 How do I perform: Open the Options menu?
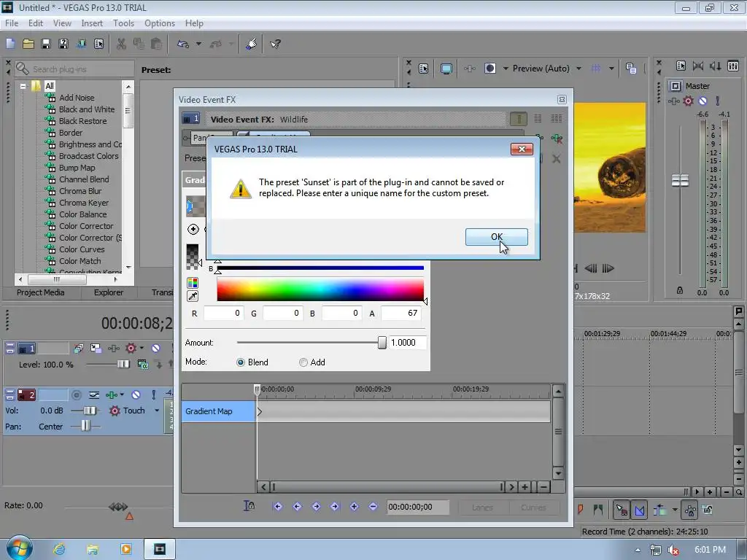tap(160, 23)
